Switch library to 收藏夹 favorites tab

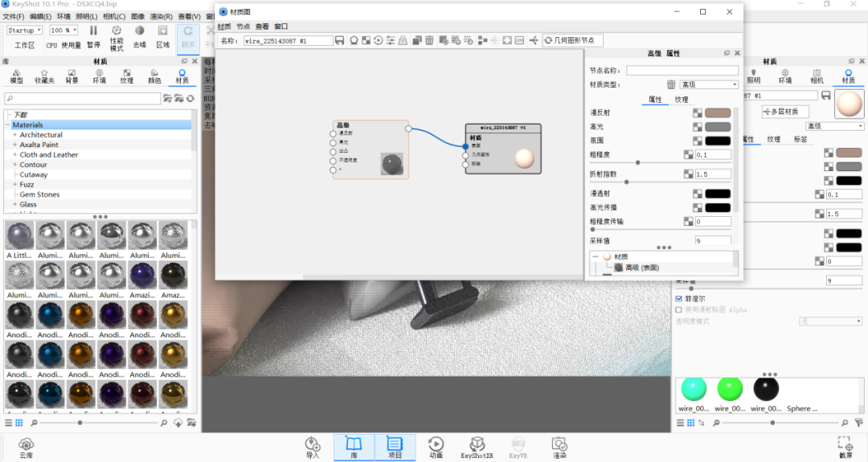coord(44,76)
